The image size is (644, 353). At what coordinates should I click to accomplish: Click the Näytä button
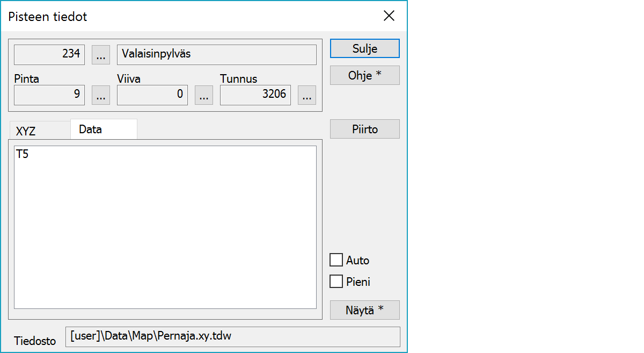click(x=364, y=310)
